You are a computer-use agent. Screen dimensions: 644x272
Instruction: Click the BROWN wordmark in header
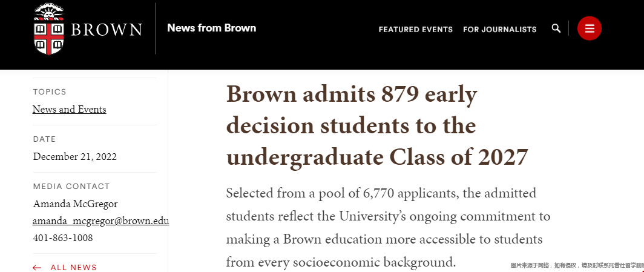point(107,30)
